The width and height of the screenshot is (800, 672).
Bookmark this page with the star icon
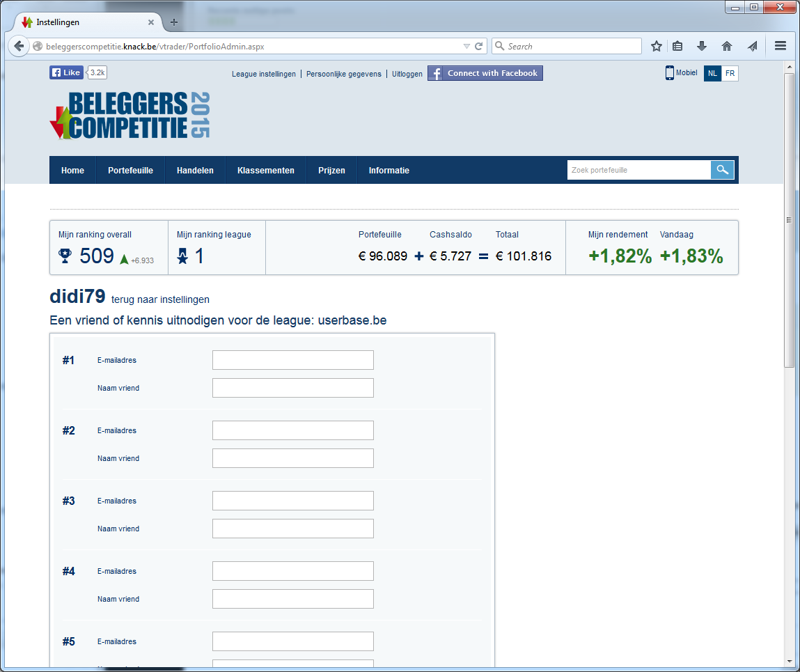(656, 46)
